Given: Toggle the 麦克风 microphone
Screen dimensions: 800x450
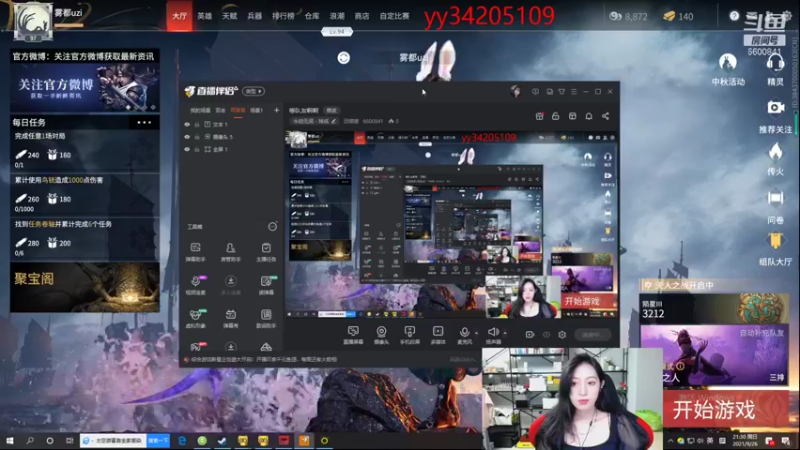Looking at the screenshot, I should pos(464,335).
